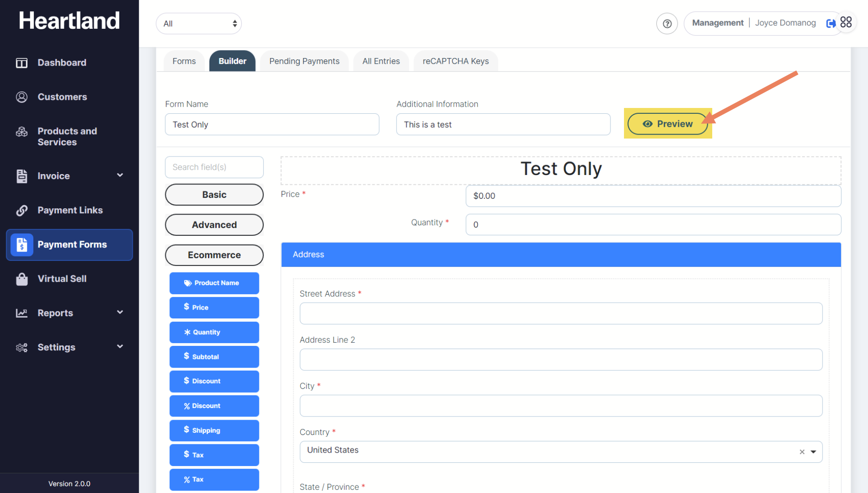Click the Address Line 2 input
The height and width of the screenshot is (493, 868).
(561, 360)
